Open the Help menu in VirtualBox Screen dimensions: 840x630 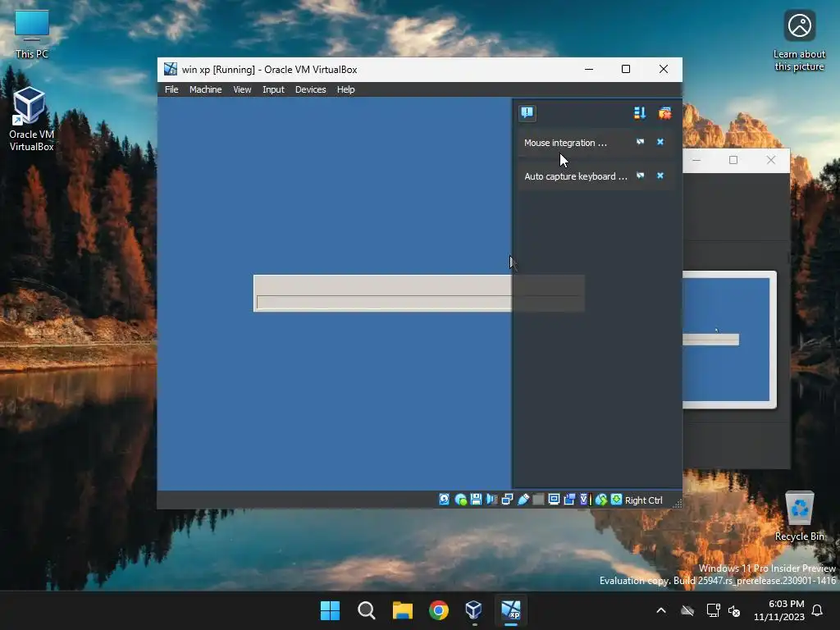point(345,89)
